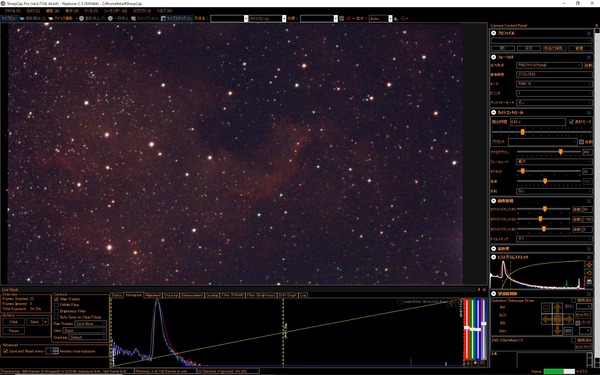Click the middle orange icon below color sliders
This screenshot has width=600, height=375.
coord(475,363)
